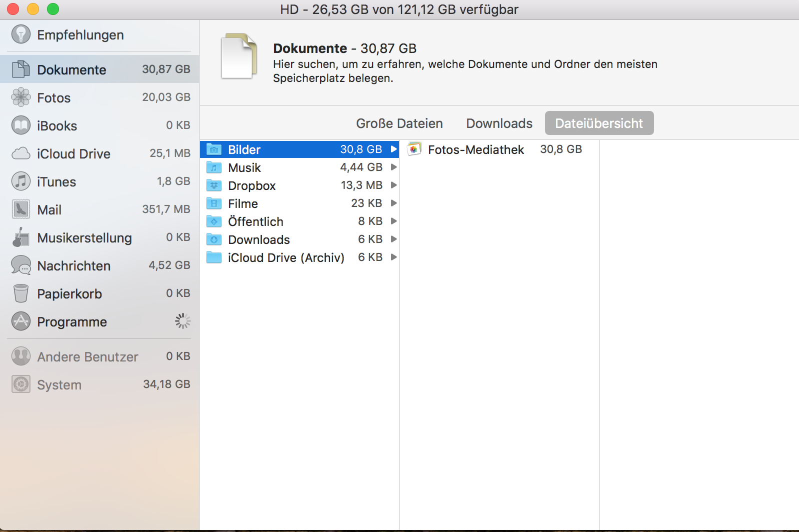The image size is (799, 532).
Task: Select Fotos category label
Action: pyautogui.click(x=54, y=97)
